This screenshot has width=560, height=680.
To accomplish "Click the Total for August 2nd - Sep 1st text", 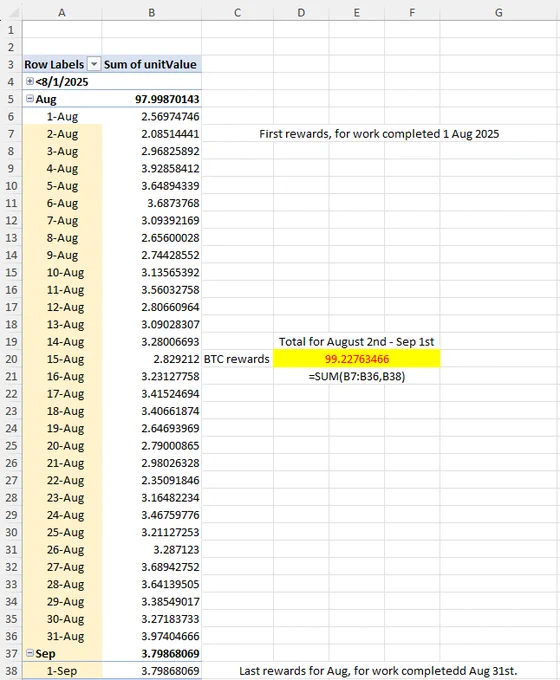I will point(357,342).
